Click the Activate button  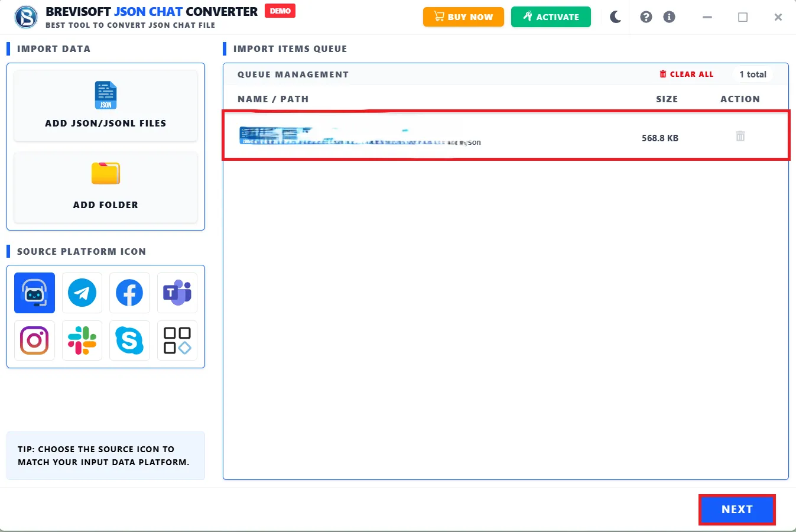click(x=551, y=17)
